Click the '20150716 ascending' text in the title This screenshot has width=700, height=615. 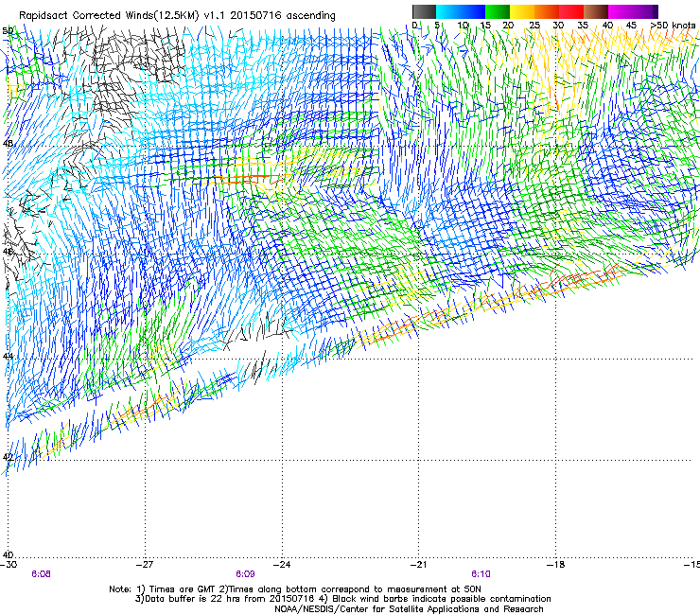tap(283, 16)
